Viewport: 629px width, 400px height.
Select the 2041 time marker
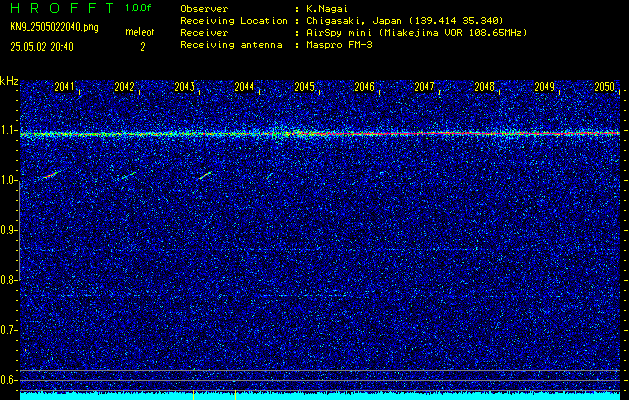pyautogui.click(x=64, y=87)
